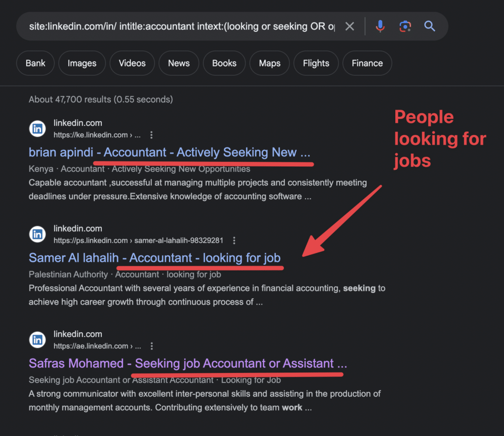Click 'Kenya · Accountant · Actively Seeking' subtitle
504x436 pixels.
(139, 169)
